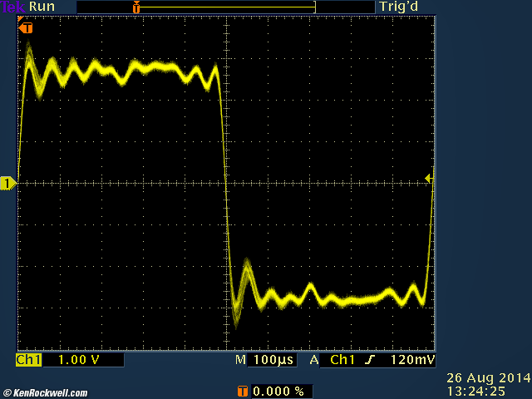532x399 pixels.
Task: Click the waveform's falling edge at screen center
Action: tap(225, 183)
